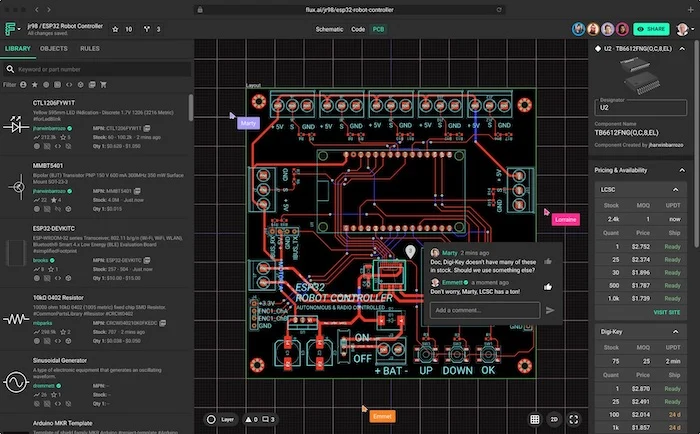Click the VISIT SITE link for LCSC
This screenshot has width=700, height=434.
point(667,312)
